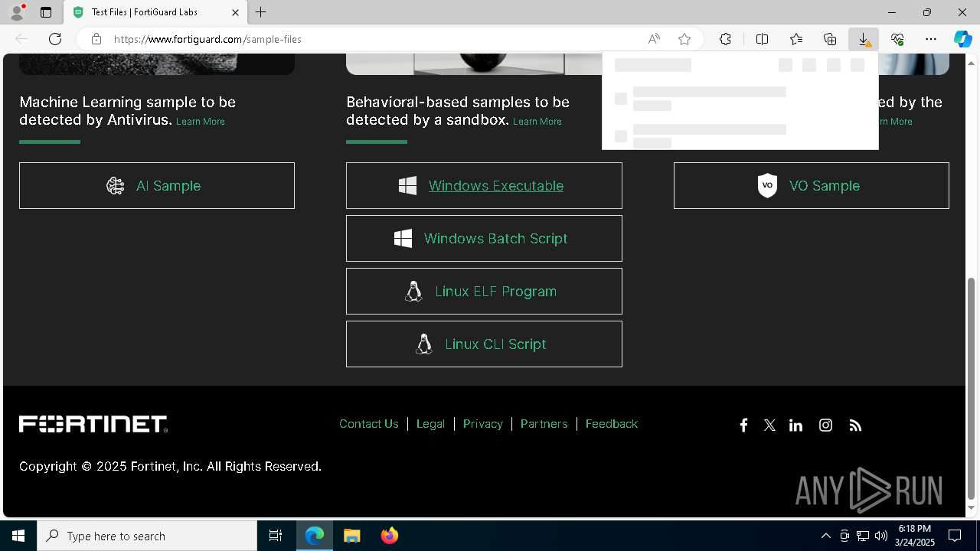Viewport: 980px width, 551px height.
Task: Open the Extensions puzzle icon
Action: 725,39
